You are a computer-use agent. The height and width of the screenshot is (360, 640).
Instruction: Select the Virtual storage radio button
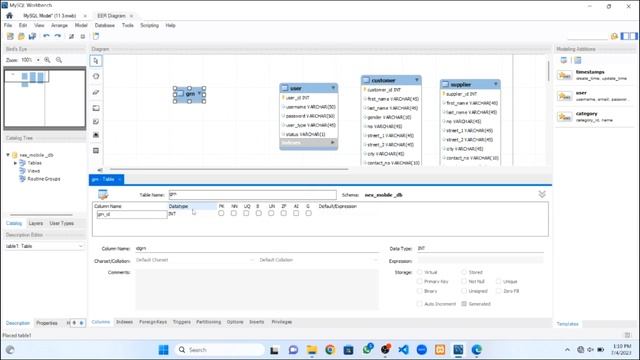(420, 272)
